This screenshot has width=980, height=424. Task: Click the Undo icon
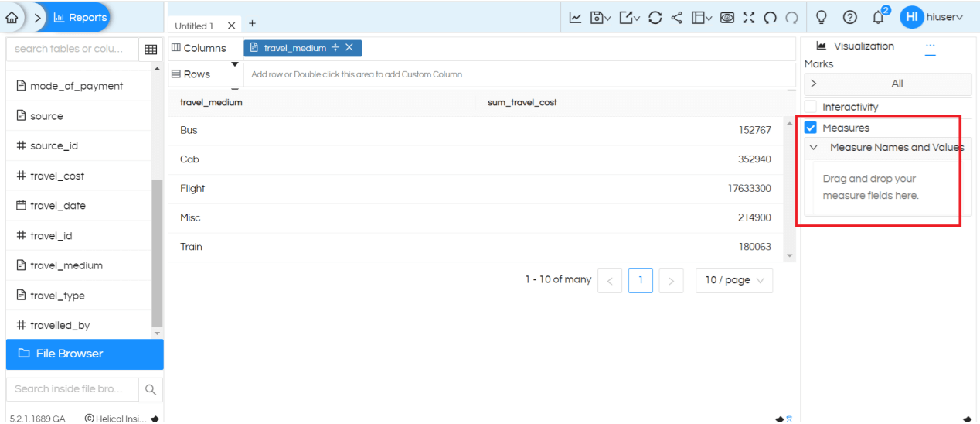coord(770,17)
